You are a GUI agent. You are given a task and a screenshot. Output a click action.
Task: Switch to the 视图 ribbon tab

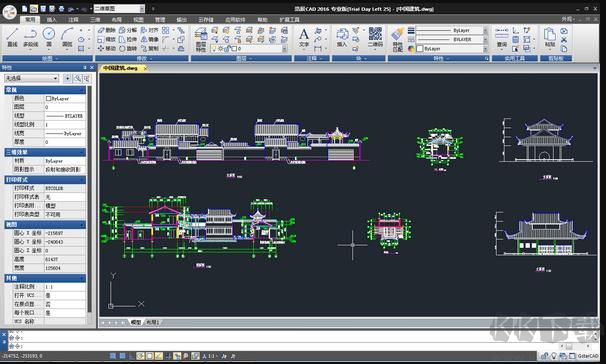pos(138,19)
